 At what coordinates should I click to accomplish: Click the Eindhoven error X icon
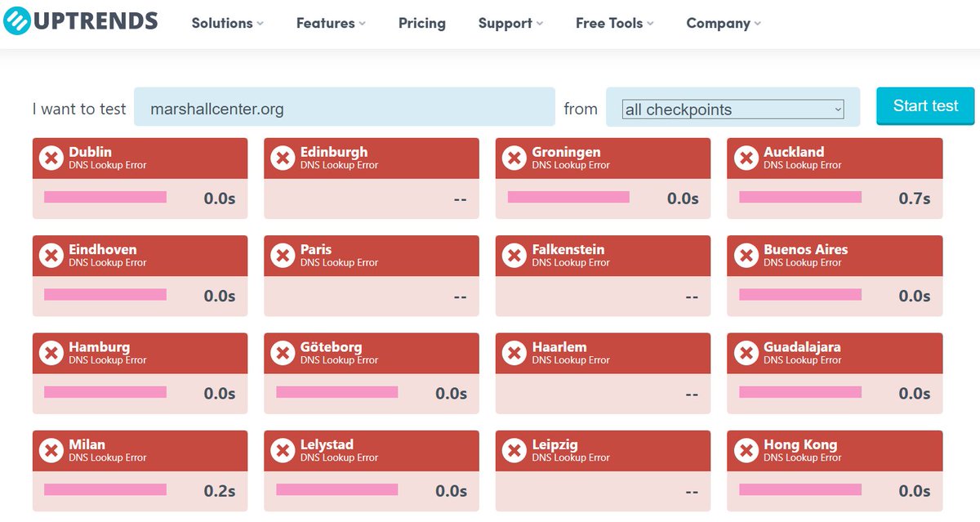(x=51, y=256)
